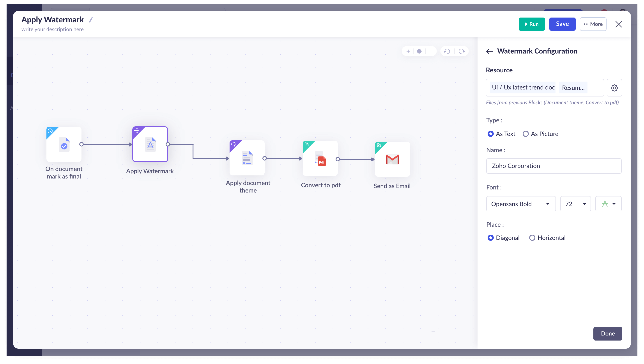Click the Zoho Corporation name field
Viewport: 644px width, 364px height.
(x=554, y=166)
